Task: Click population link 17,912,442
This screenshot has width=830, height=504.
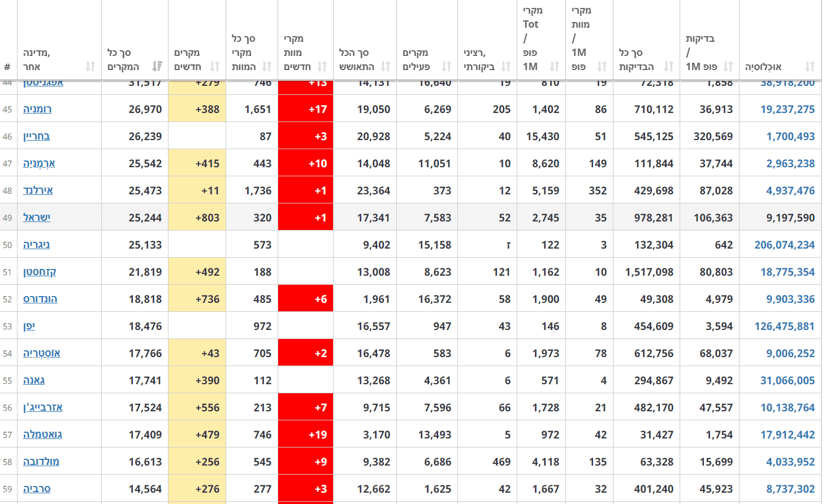Action: click(x=788, y=435)
